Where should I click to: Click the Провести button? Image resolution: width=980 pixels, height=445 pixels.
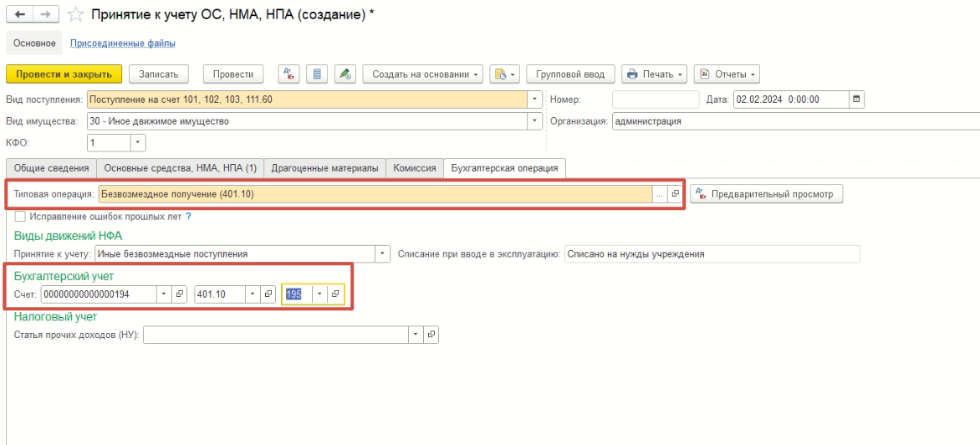tap(233, 74)
